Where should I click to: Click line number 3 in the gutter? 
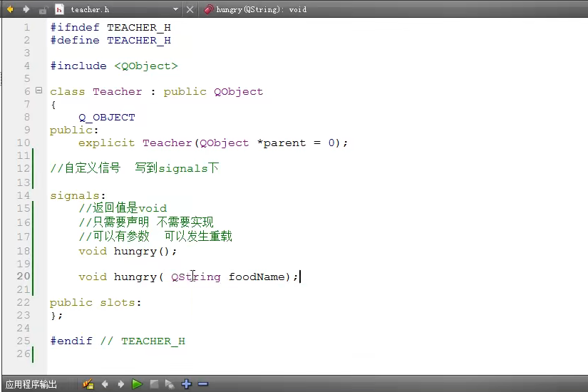[26, 53]
